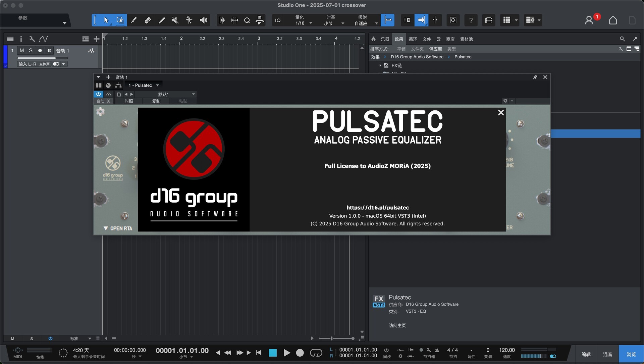Click the time signature 4 / 4
Viewport: 644px width, 364px height.
click(x=452, y=350)
